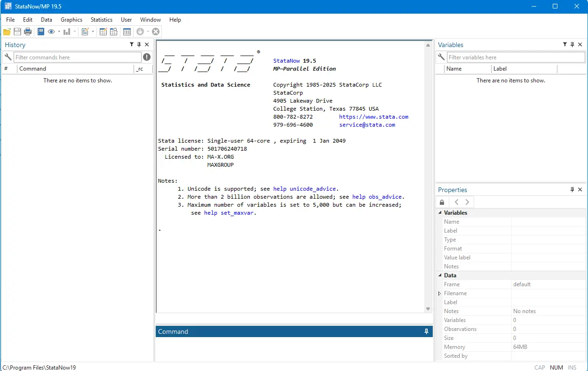This screenshot has height=371, width=588.
Task: Open a dataset with the folder icon
Action: [x=7, y=32]
